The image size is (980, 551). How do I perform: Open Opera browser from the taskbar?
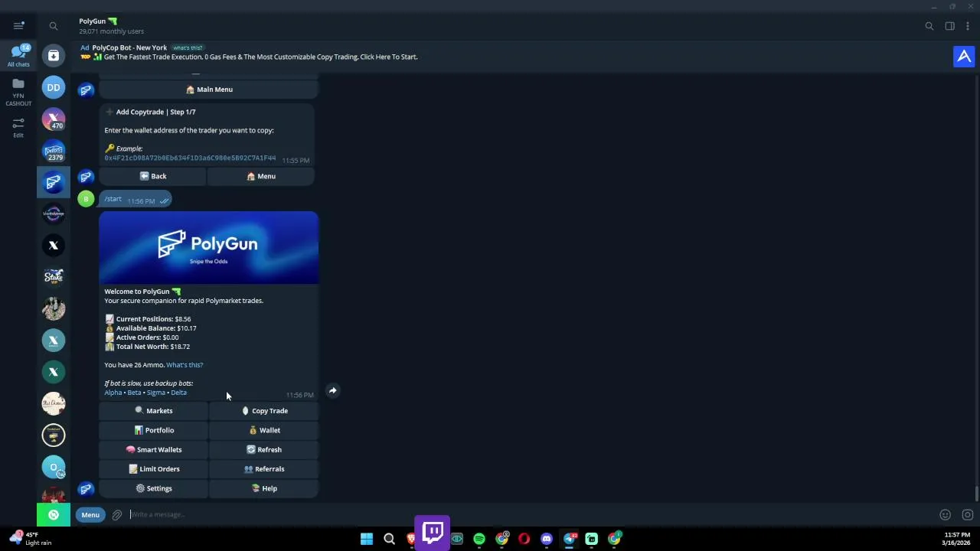(524, 539)
